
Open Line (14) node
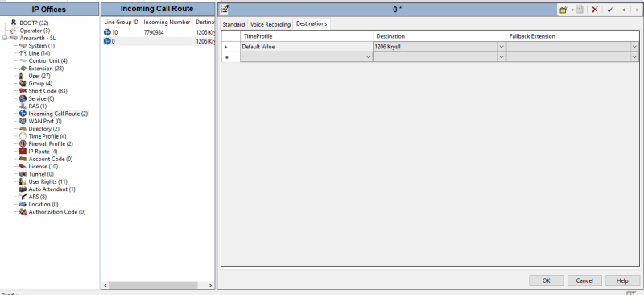tap(39, 53)
